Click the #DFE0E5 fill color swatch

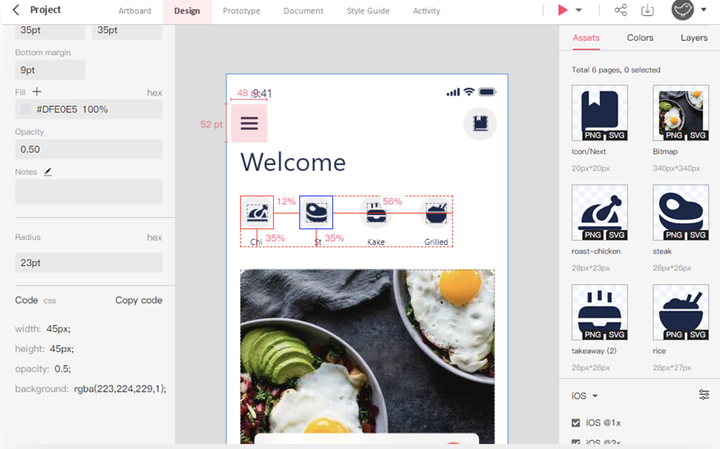pyautogui.click(x=26, y=109)
